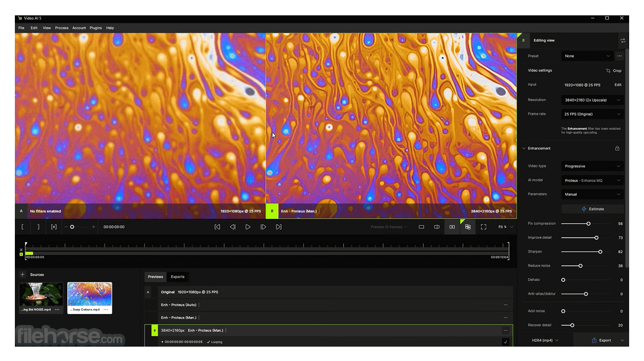This screenshot has width=644, height=361.
Task: Click the Sharpen slider handle
Action: 600,252
